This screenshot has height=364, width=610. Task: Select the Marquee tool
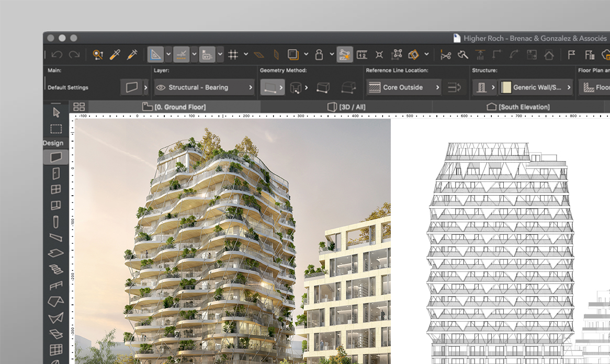click(x=56, y=129)
